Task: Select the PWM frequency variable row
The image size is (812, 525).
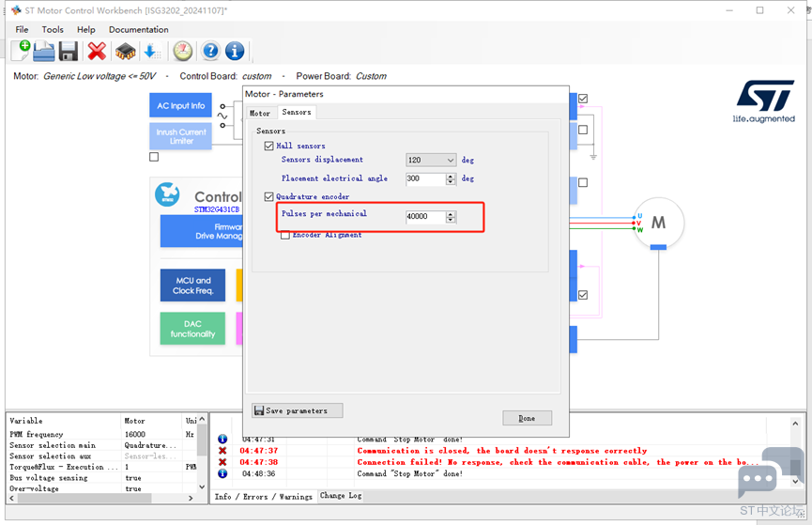Action: tap(102, 434)
